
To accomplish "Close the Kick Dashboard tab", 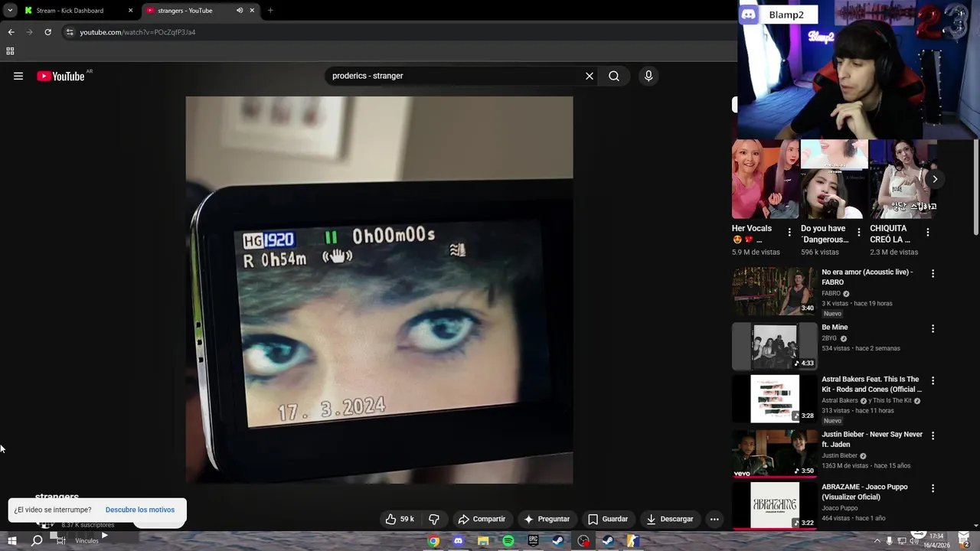I will click(x=130, y=11).
